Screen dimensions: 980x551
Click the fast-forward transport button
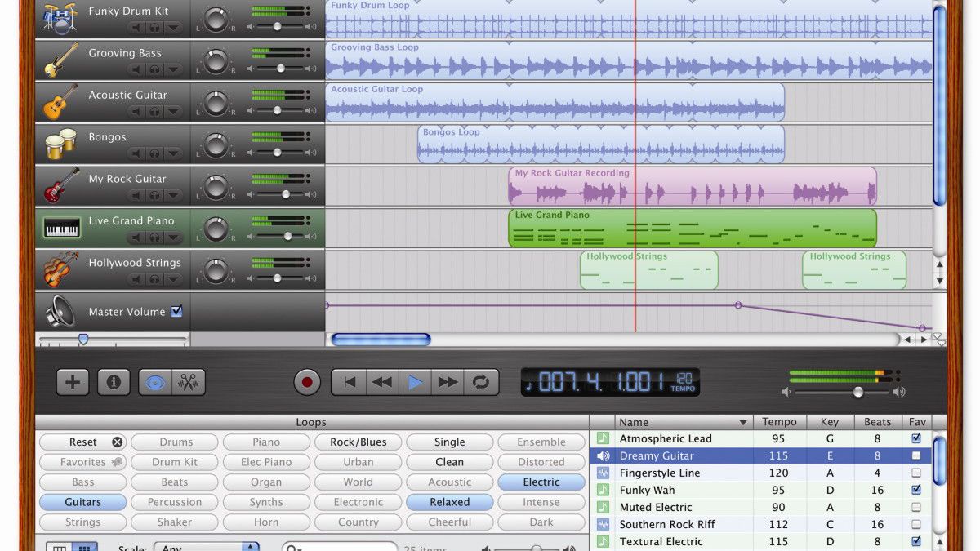(448, 382)
